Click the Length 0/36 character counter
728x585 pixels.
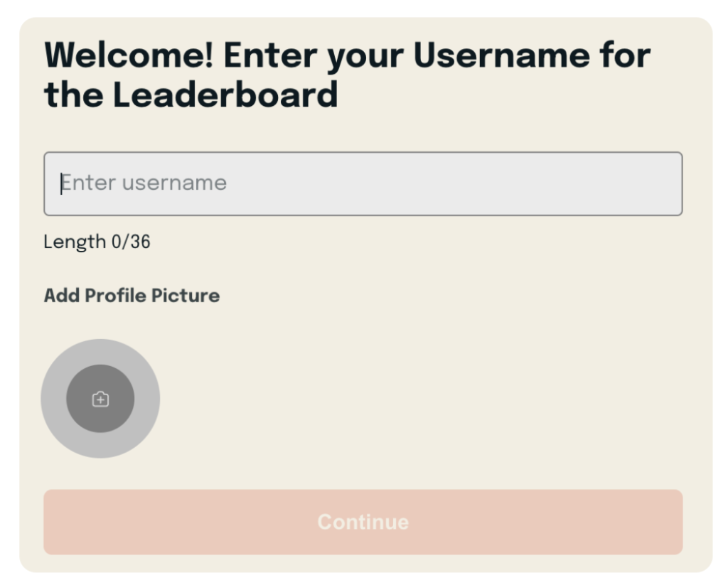tap(97, 242)
